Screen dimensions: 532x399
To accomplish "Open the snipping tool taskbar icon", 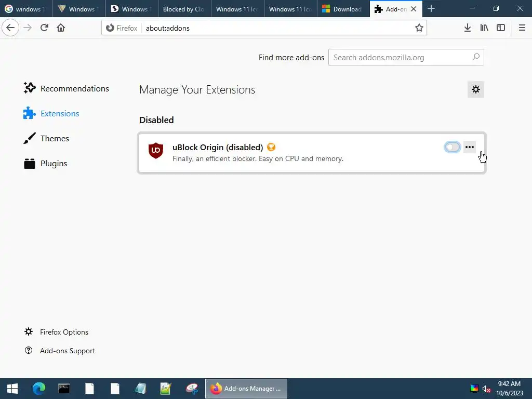I will pos(191,389).
